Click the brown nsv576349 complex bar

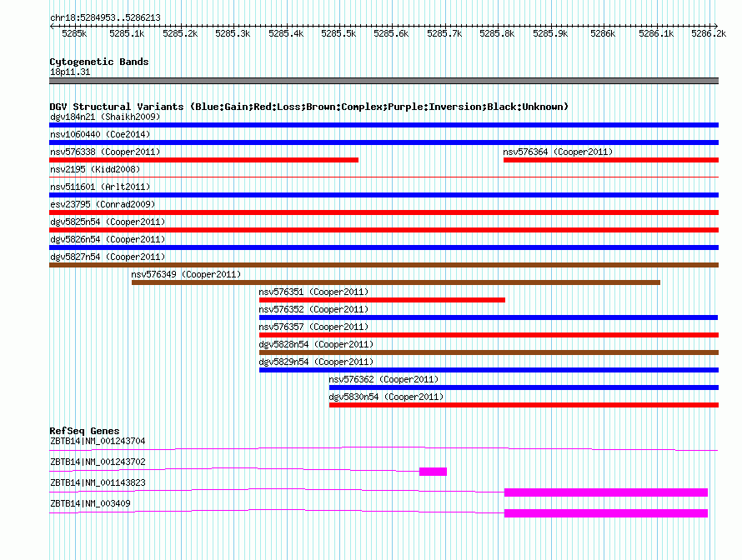click(x=396, y=282)
